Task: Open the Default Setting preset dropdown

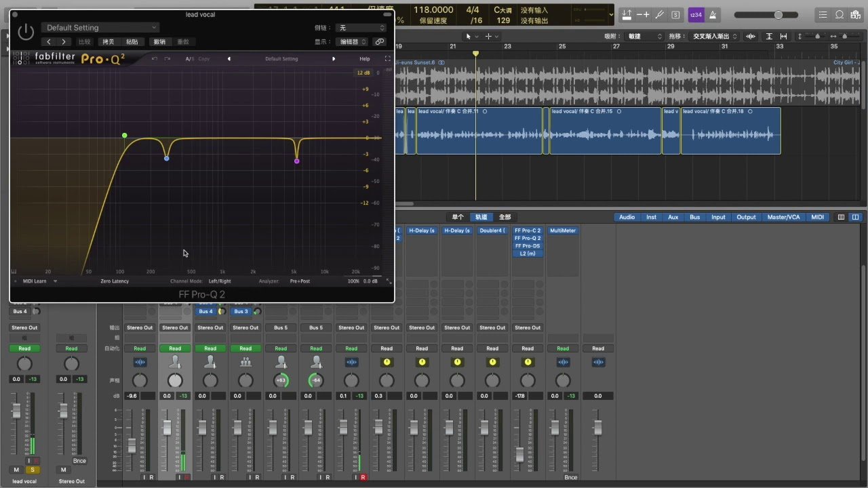Action: [100, 28]
